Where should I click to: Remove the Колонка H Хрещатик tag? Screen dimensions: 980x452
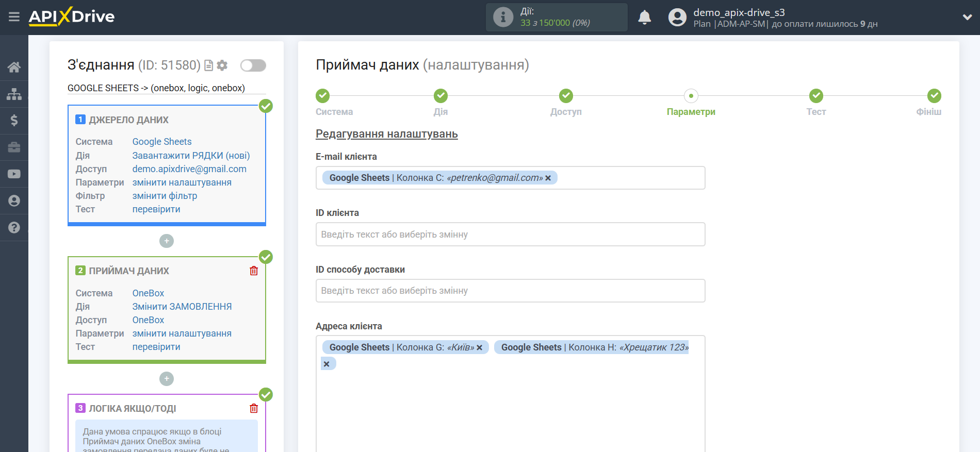(x=326, y=364)
